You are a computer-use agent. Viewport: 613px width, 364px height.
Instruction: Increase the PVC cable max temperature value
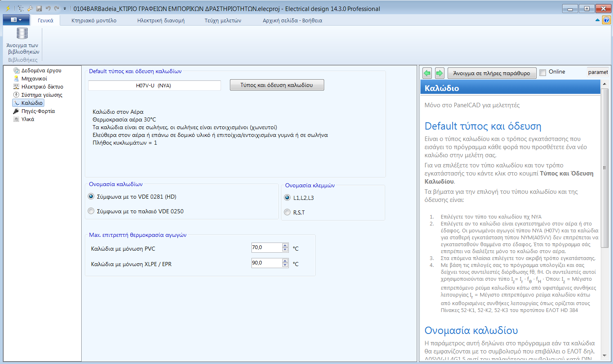click(x=285, y=245)
